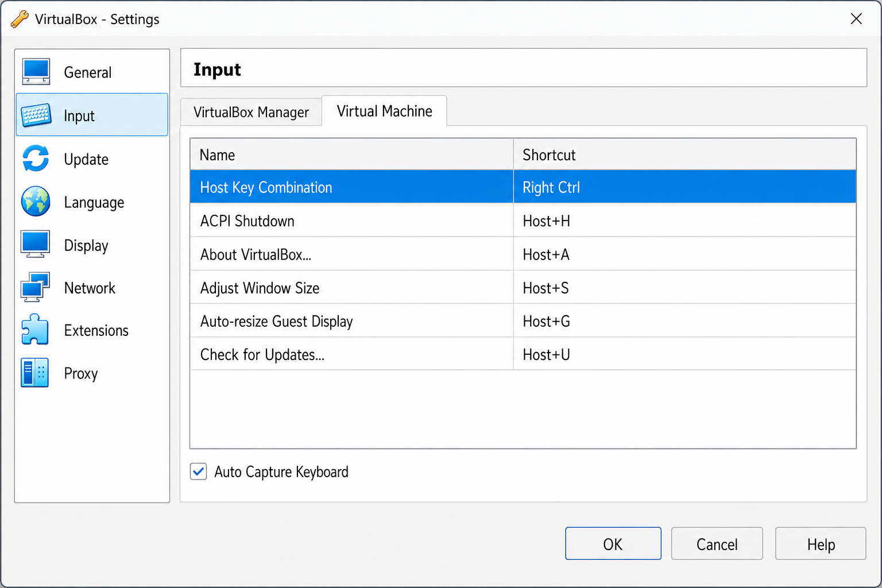This screenshot has height=588, width=882.
Task: Close the Settings dialog window
Action: click(x=856, y=19)
